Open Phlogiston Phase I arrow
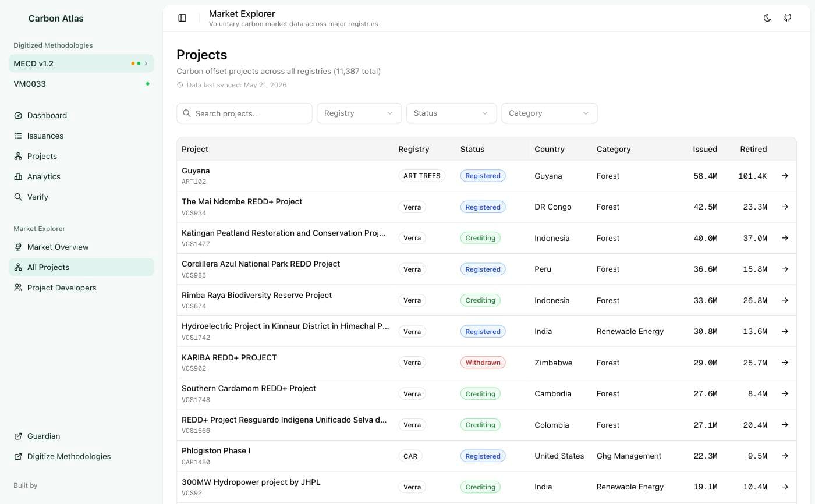Image resolution: width=815 pixels, height=504 pixels. (785, 456)
